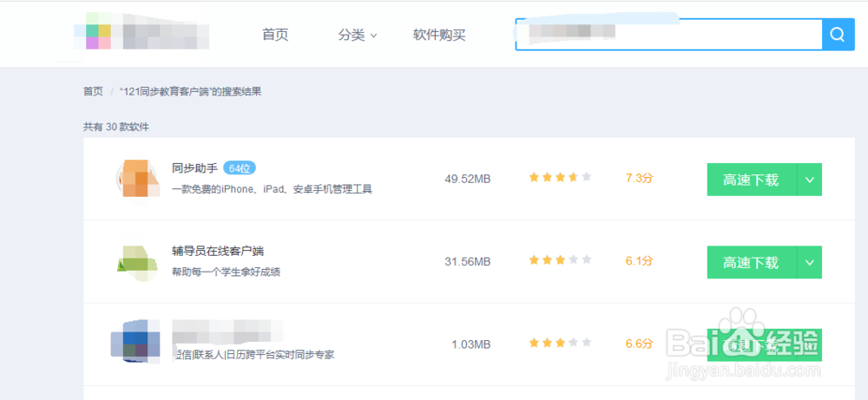This screenshot has height=400, width=868.
Task: Open download options arrow for 辅导员在线客户端
Action: click(809, 262)
